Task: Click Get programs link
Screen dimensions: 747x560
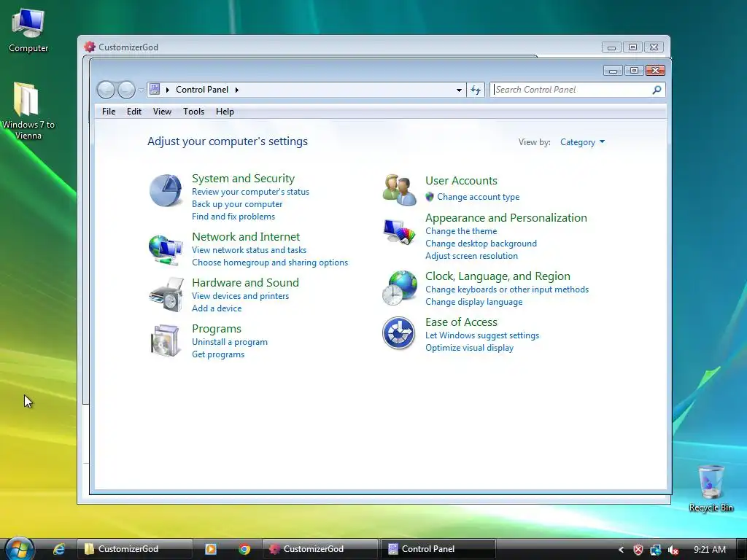Action: (x=218, y=354)
